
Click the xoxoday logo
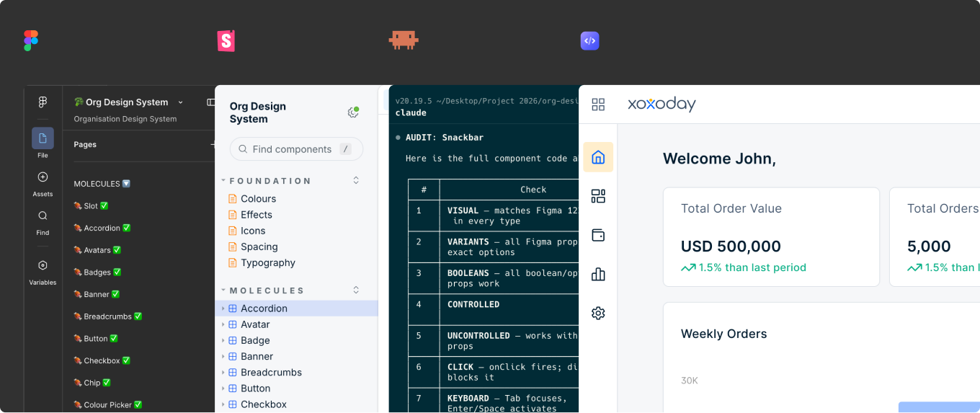point(661,105)
